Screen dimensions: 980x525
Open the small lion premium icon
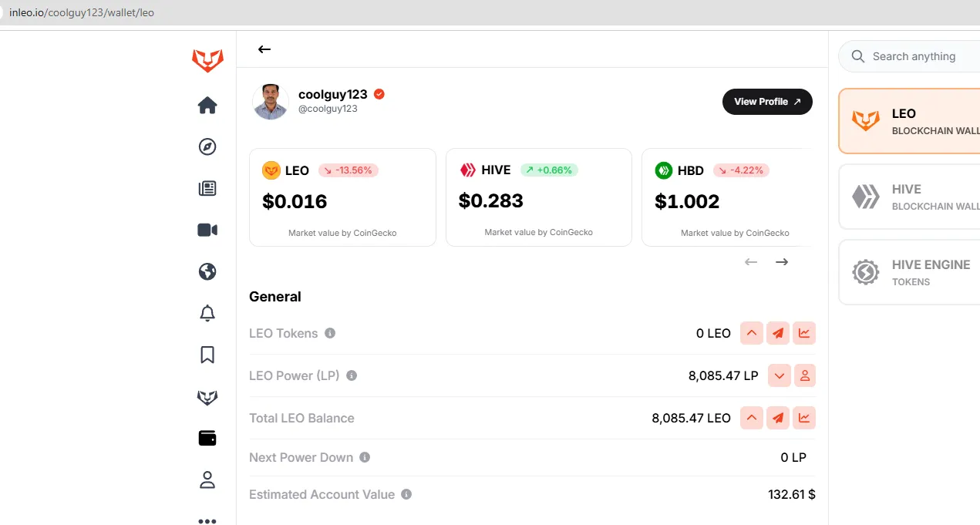[x=207, y=397]
